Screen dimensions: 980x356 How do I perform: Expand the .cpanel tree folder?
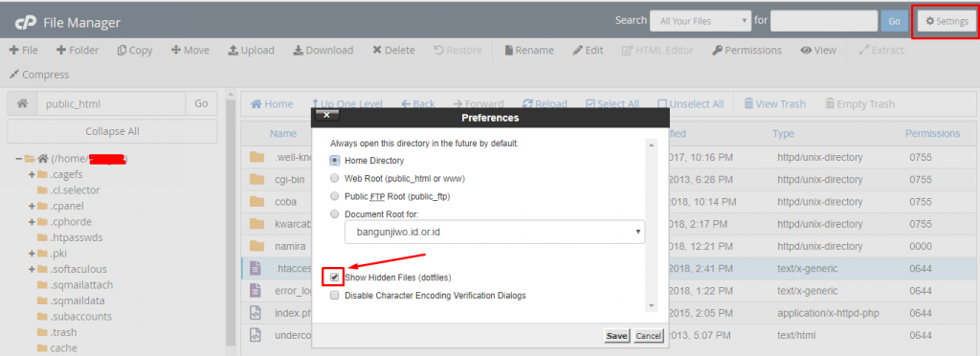(x=32, y=206)
